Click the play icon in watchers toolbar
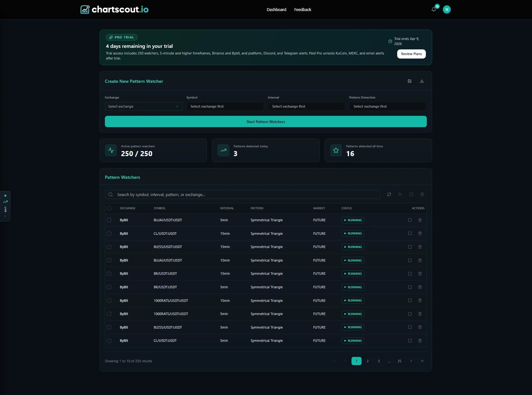Viewport: 532px width, 395px height. point(400,195)
